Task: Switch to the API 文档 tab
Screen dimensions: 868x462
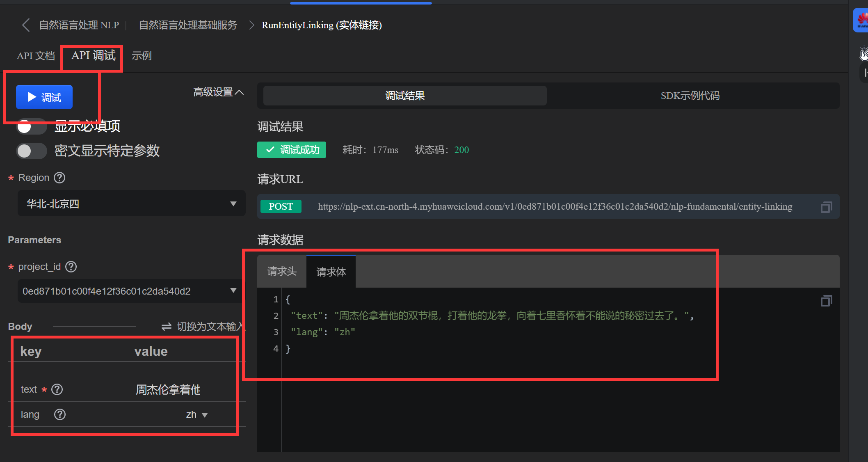Action: coord(36,56)
